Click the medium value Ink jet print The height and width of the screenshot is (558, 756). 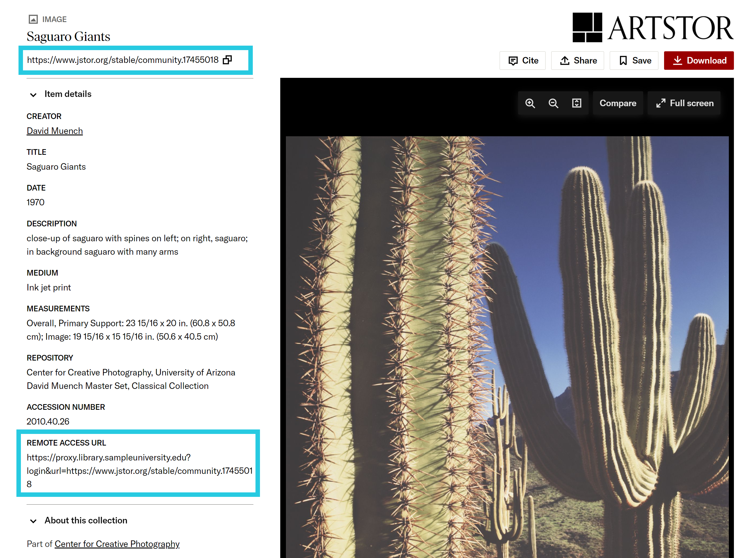click(49, 287)
